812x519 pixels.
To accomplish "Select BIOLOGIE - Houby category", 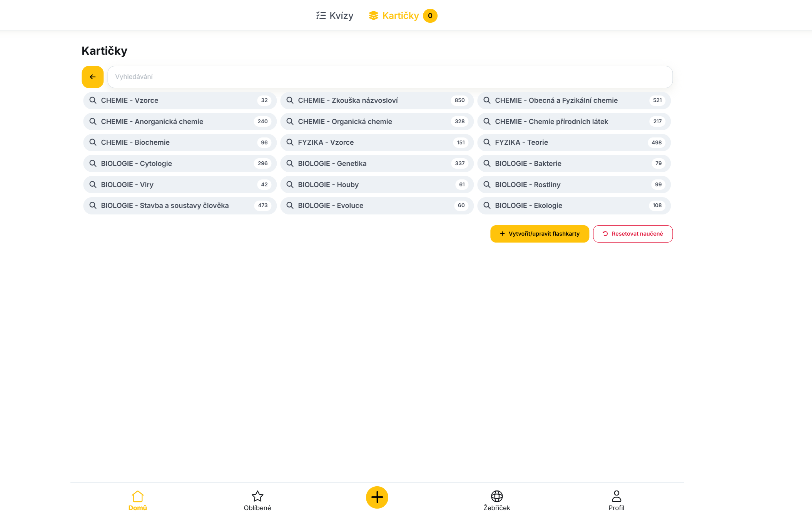I will pos(377,185).
